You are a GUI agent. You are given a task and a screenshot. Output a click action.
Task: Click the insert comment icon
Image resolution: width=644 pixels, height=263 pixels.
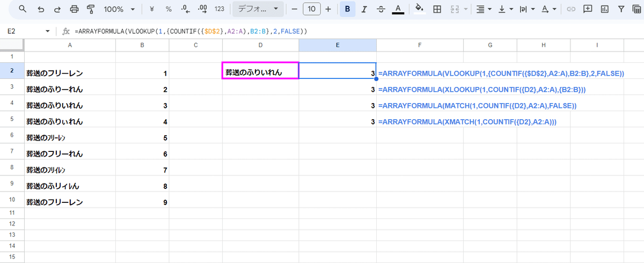pos(588,9)
